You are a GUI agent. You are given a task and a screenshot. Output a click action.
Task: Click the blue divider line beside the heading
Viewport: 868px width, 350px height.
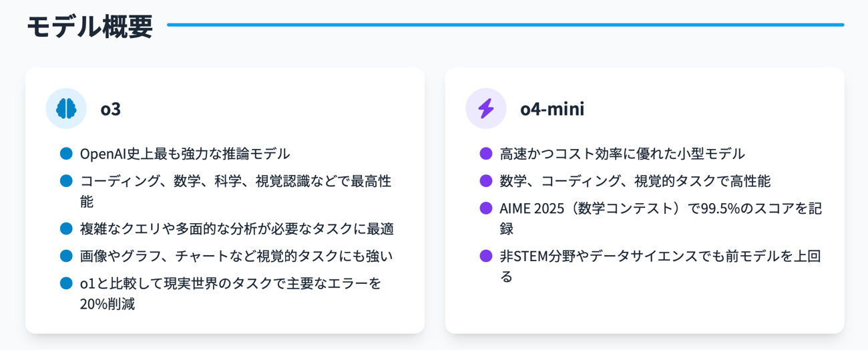click(x=505, y=25)
